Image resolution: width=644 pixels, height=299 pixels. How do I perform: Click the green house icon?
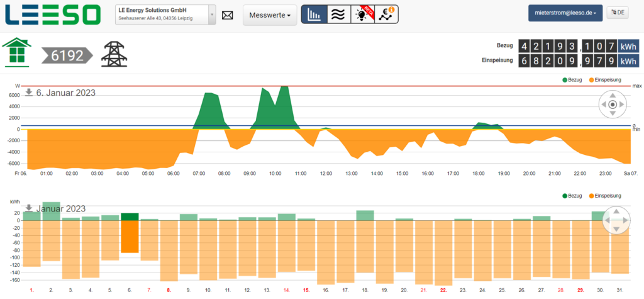tap(16, 52)
